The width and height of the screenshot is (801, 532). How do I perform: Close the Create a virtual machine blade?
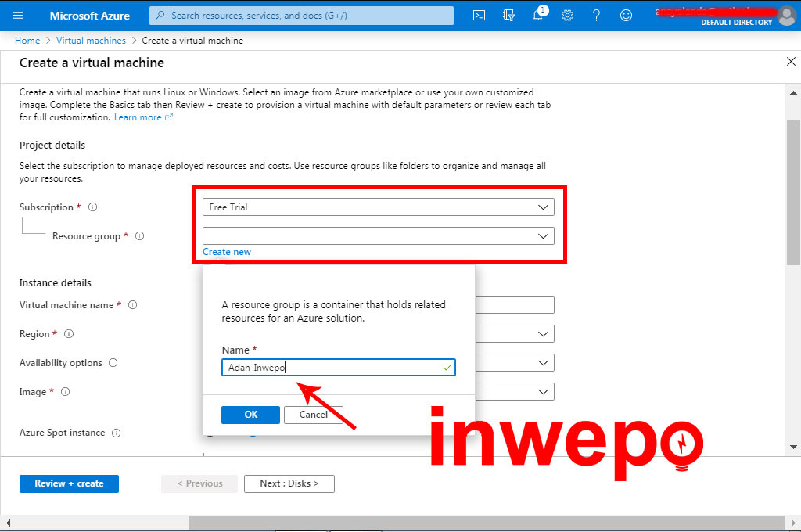coord(791,62)
